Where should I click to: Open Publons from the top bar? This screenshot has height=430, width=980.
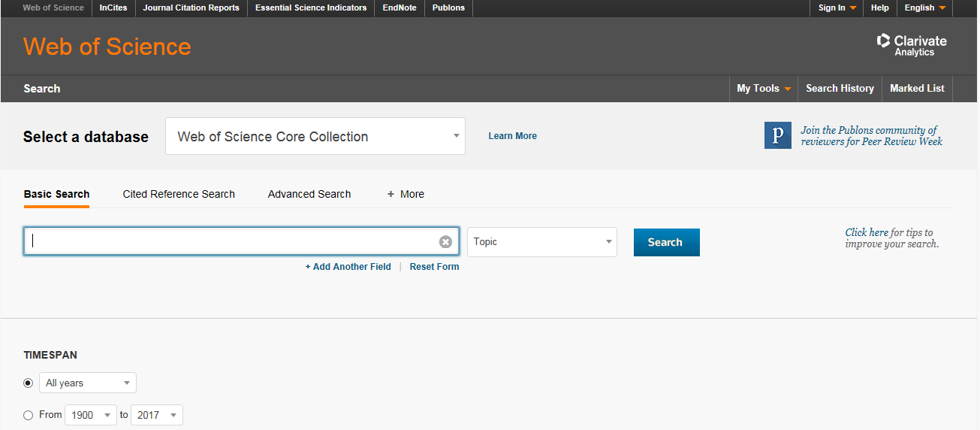[x=448, y=8]
